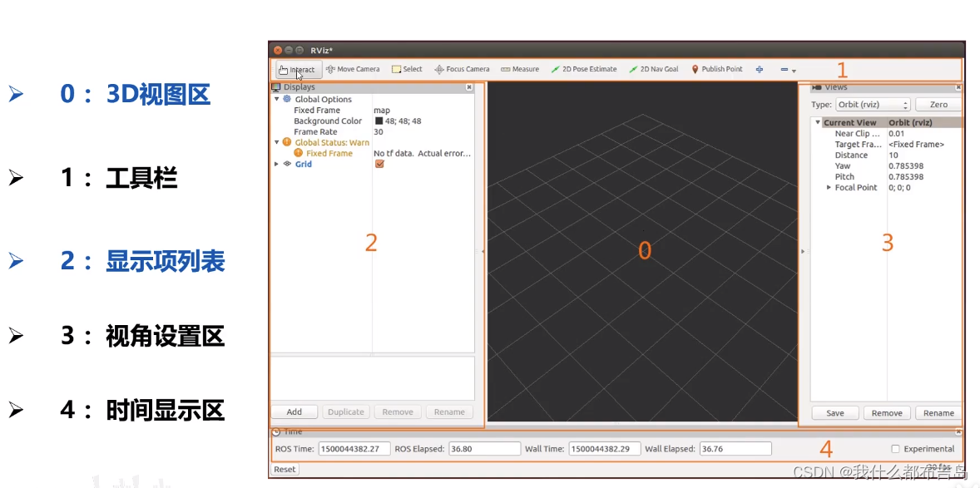This screenshot has width=980, height=488.
Task: Click the Duplicate display button
Action: (x=345, y=412)
